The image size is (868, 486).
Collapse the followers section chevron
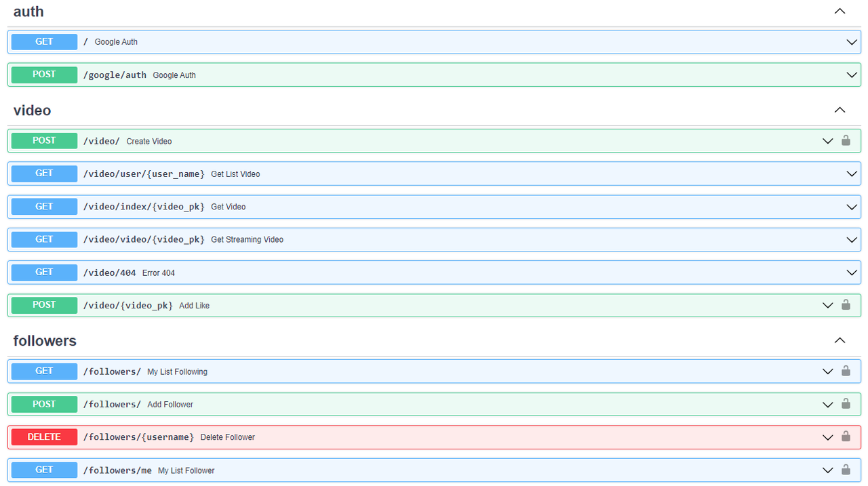pos(840,340)
